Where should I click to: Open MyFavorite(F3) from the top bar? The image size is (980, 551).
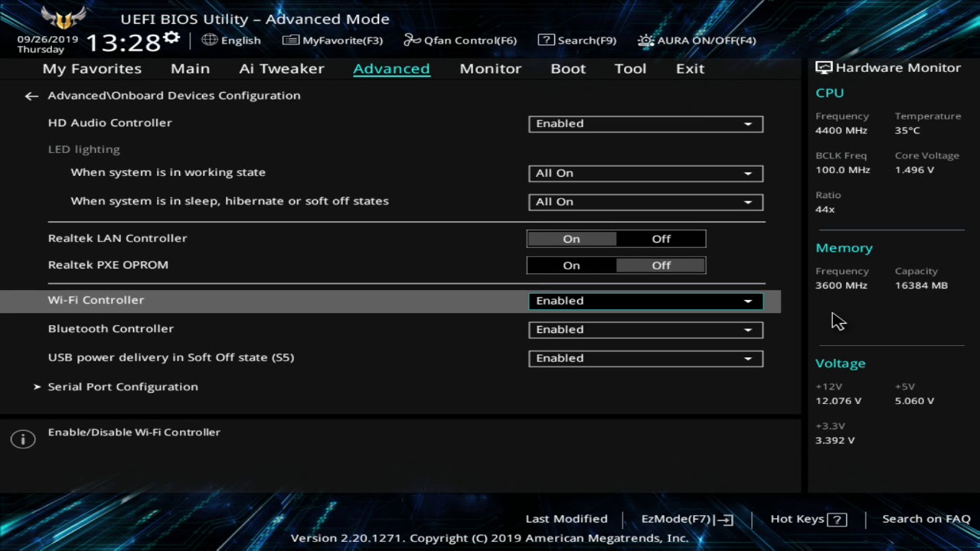tap(342, 41)
